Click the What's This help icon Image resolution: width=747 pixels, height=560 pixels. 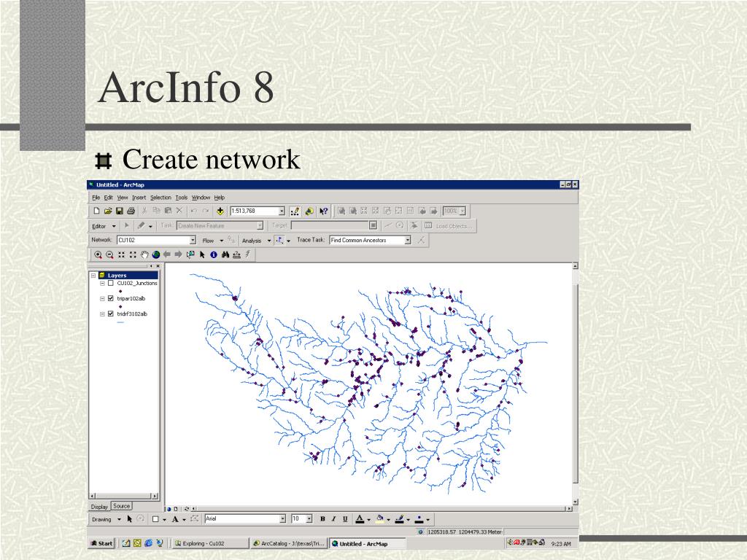click(x=324, y=211)
